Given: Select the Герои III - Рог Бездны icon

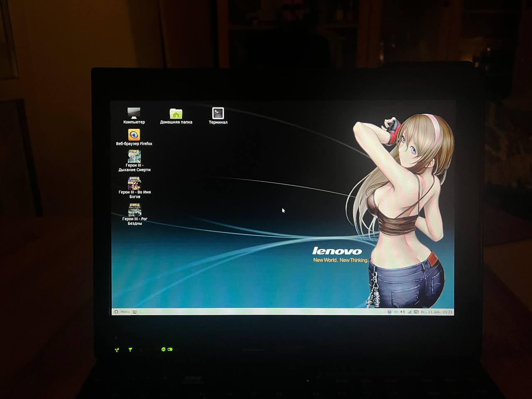Looking at the screenshot, I should coord(135,210).
